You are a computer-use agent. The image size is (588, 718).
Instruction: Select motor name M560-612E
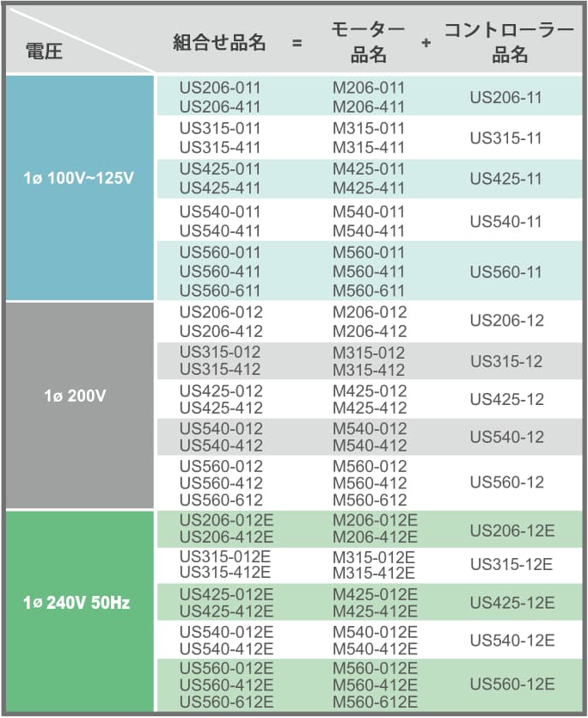click(x=375, y=703)
